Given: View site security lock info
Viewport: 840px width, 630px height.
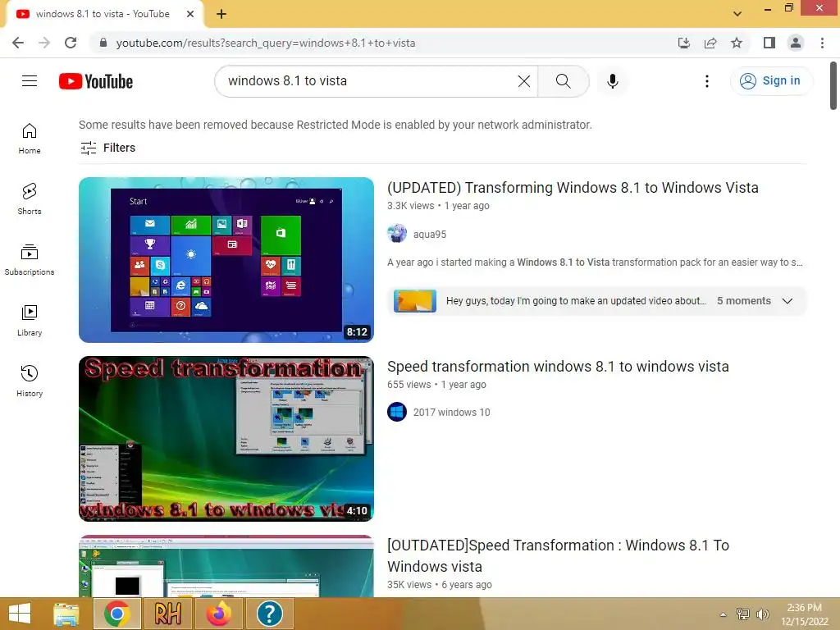Looking at the screenshot, I should coord(103,43).
